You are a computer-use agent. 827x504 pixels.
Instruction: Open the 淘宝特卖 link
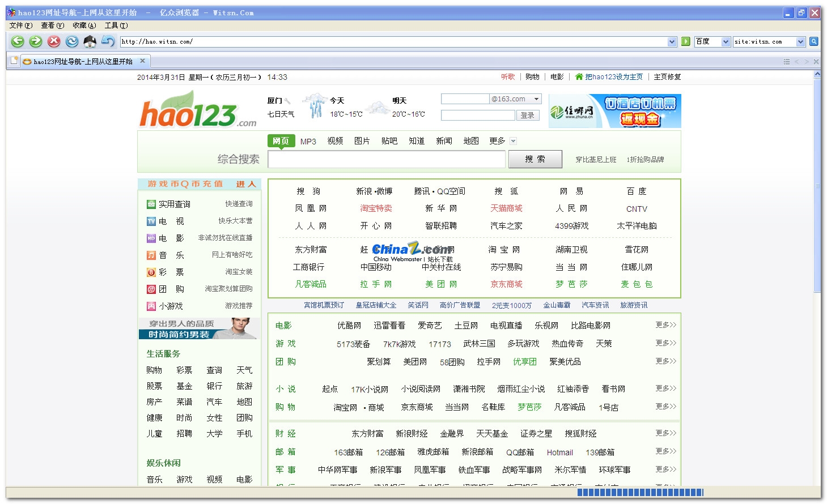tap(376, 208)
